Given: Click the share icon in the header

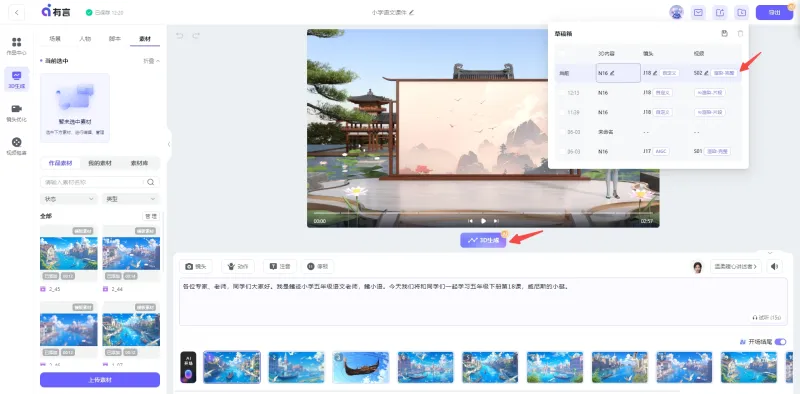Looking at the screenshot, I should pyautogui.click(x=720, y=12).
